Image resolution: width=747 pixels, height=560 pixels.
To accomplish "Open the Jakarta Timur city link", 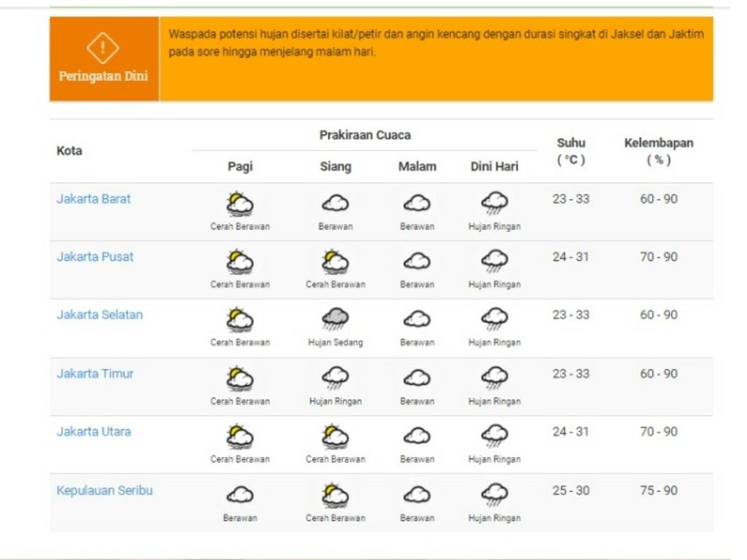I will (95, 374).
